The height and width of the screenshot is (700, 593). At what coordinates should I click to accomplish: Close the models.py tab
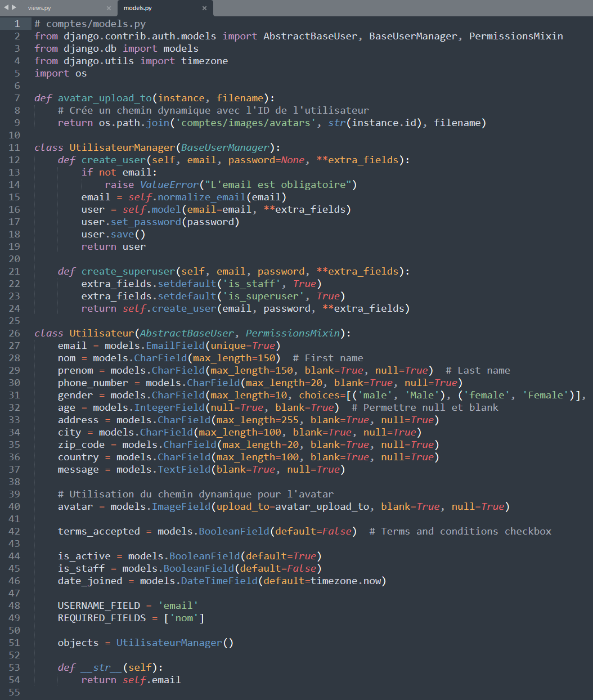[204, 8]
